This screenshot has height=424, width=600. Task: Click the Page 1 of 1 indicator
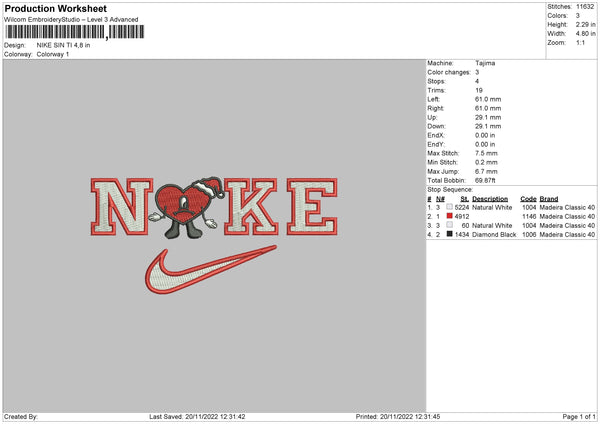tap(579, 417)
